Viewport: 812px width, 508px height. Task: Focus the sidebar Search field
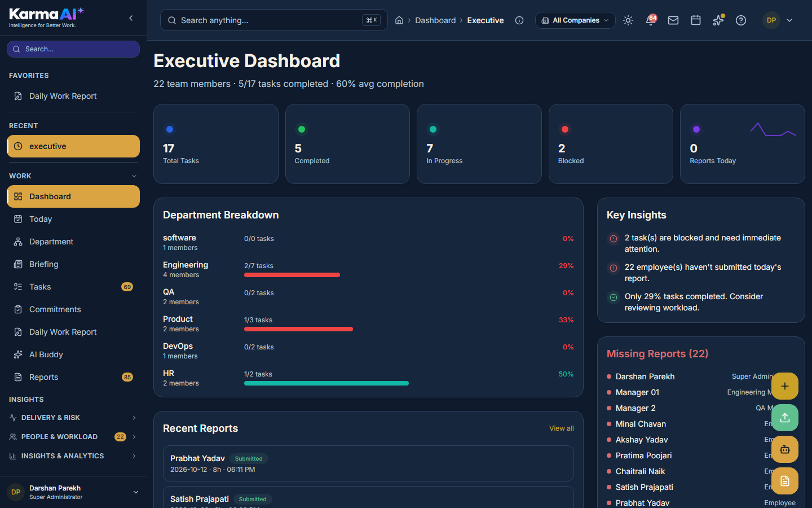pos(73,49)
